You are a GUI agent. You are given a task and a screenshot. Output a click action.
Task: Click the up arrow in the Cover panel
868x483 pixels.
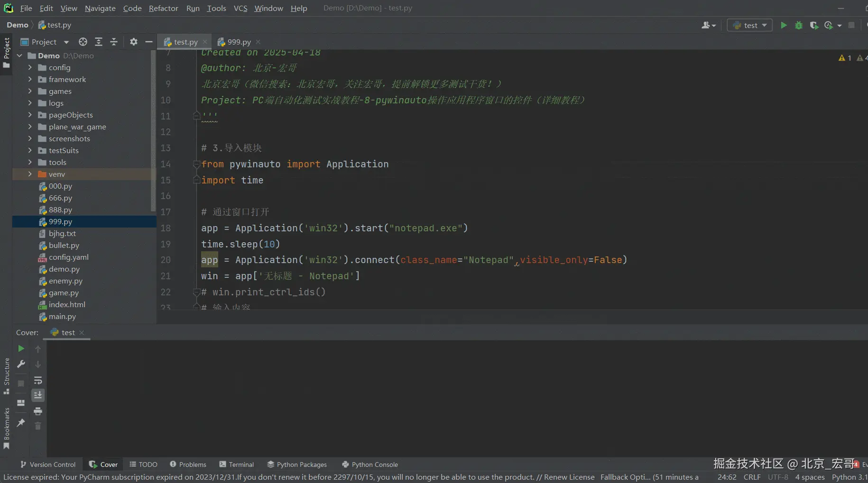point(38,349)
